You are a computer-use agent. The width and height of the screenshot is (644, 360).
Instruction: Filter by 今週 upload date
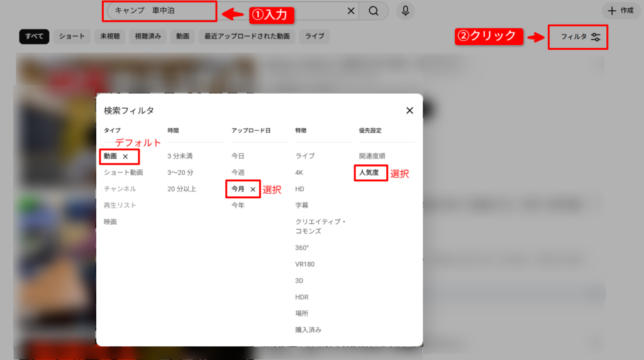pyautogui.click(x=238, y=172)
